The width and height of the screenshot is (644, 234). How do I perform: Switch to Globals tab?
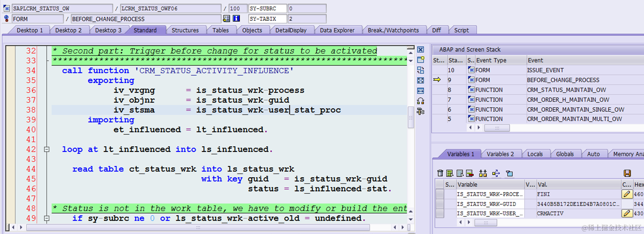(565, 154)
